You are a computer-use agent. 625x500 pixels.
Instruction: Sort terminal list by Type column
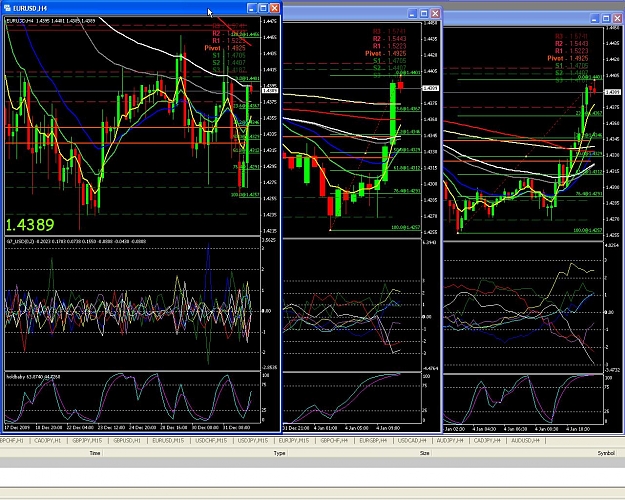click(279, 453)
